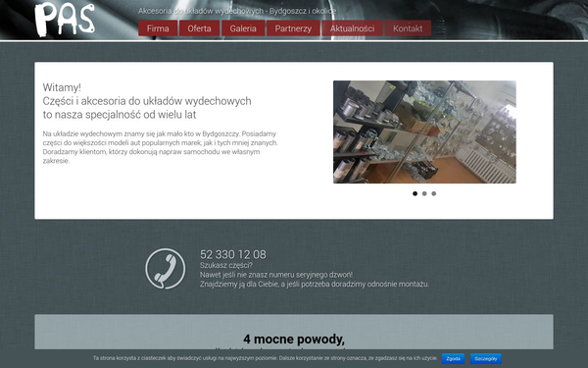This screenshot has width=588, height=368.
Task: Click the '4 mocne powody' heading
Action: click(x=294, y=340)
